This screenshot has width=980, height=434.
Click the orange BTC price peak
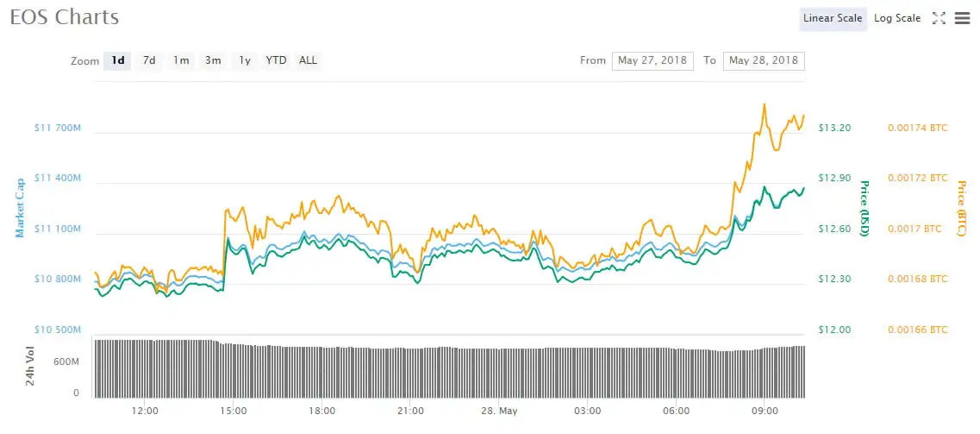coord(764,105)
